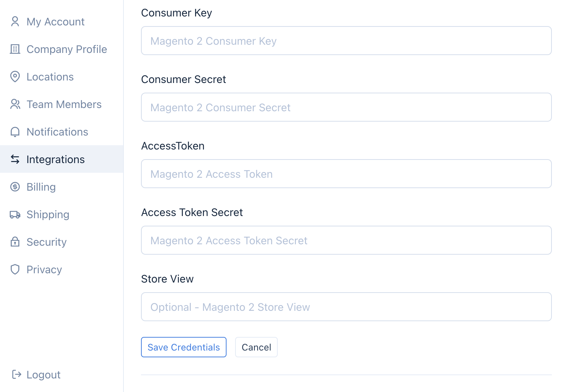Go to the Privacy settings page
This screenshot has height=392, width=564.
[x=44, y=270]
